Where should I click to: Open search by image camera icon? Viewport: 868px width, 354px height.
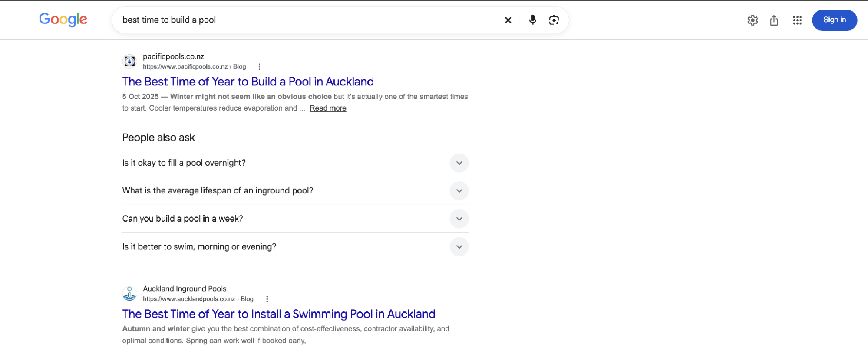[x=554, y=20]
